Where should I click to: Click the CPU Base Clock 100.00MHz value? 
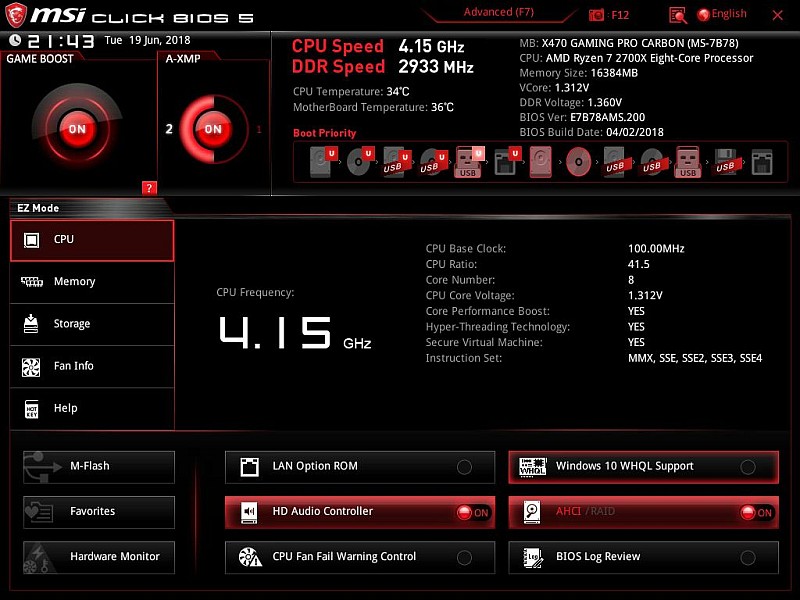tap(656, 248)
